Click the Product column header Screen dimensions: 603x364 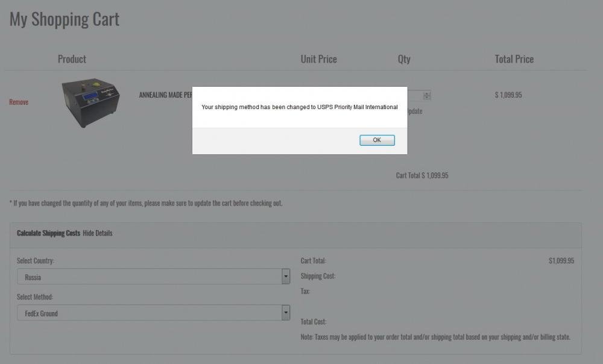(72, 59)
